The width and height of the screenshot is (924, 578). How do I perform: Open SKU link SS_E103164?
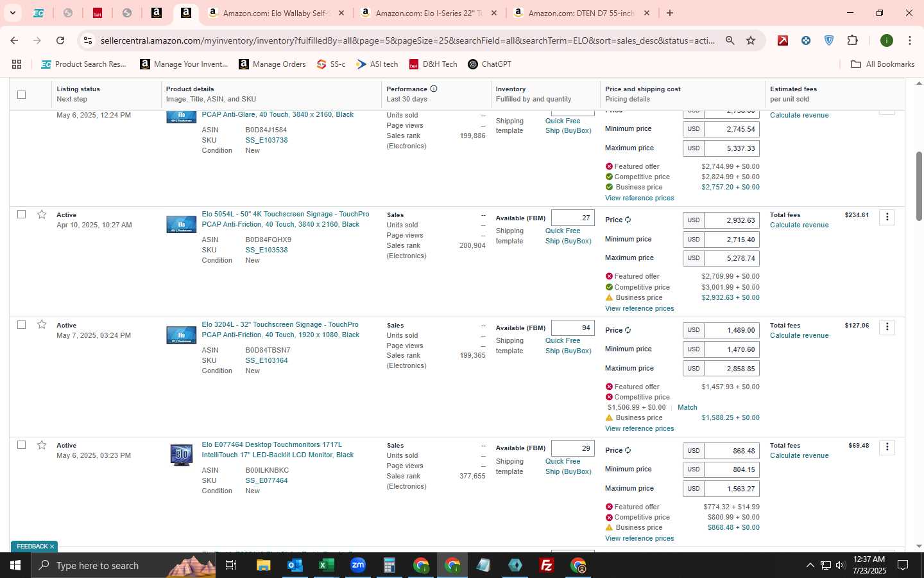266,360
